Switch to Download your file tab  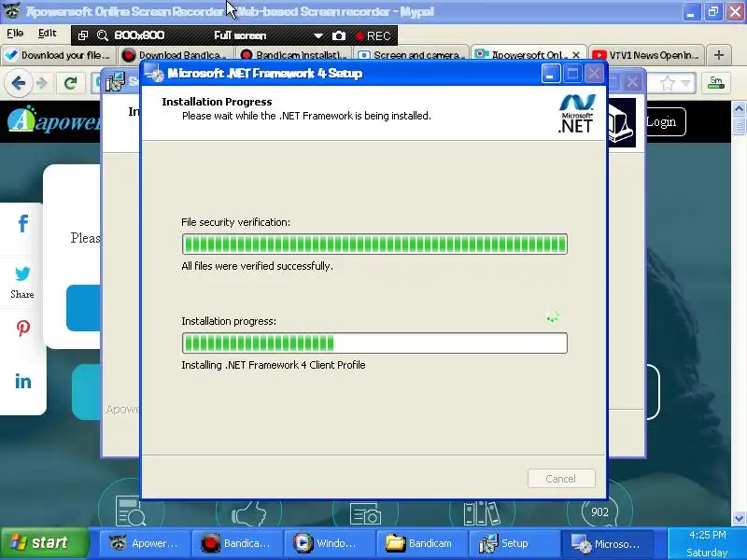click(59, 55)
